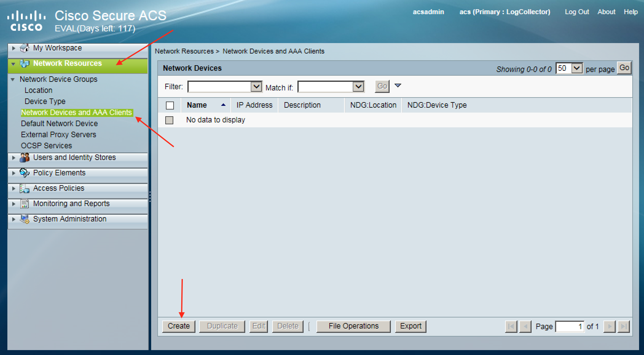Click the Create button
Image resolution: width=644 pixels, height=355 pixels.
pyautogui.click(x=179, y=326)
